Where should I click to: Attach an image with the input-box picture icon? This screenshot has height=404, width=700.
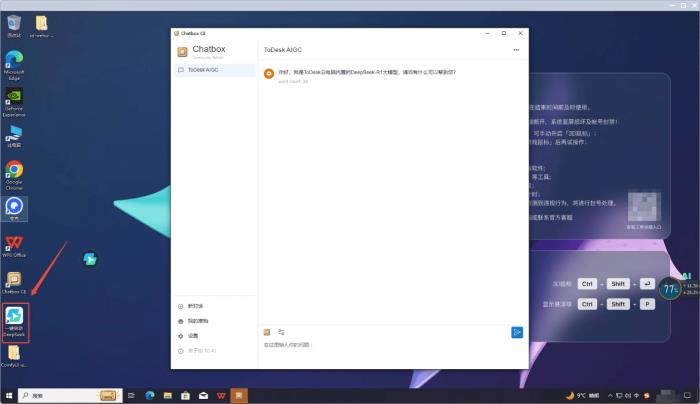click(267, 332)
